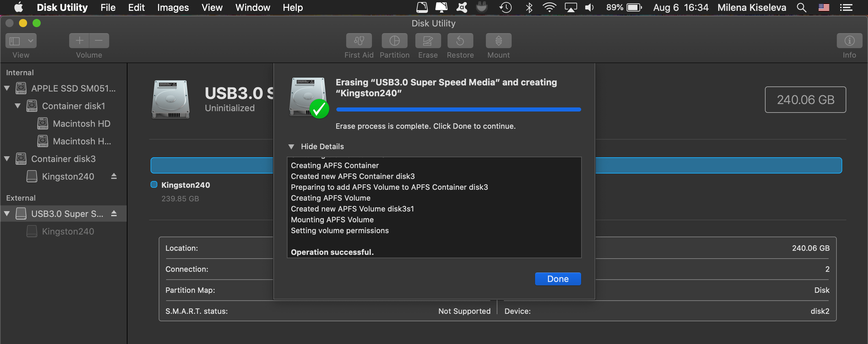Click 'Created new APFS Container disk3' line
This screenshot has height=344, width=868.
[353, 176]
